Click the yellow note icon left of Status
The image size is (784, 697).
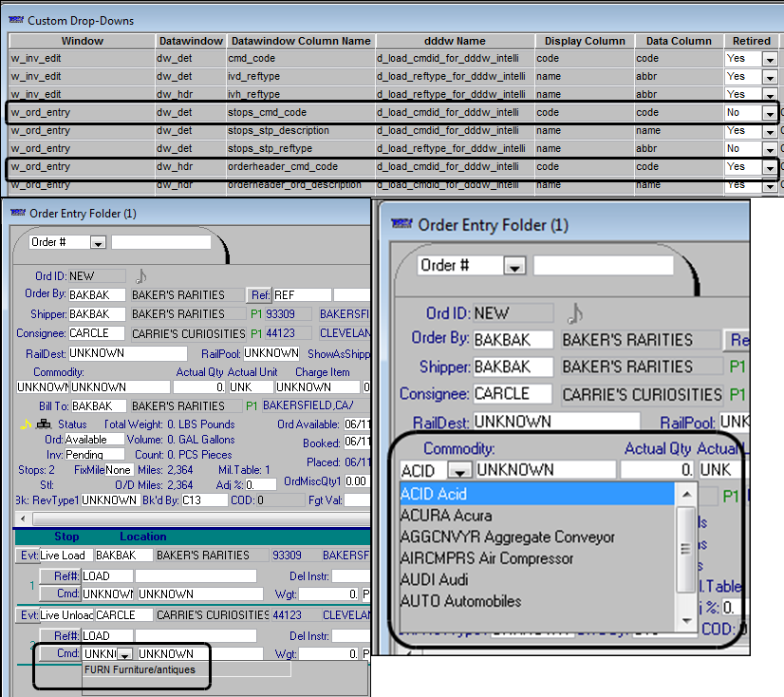[x=26, y=424]
